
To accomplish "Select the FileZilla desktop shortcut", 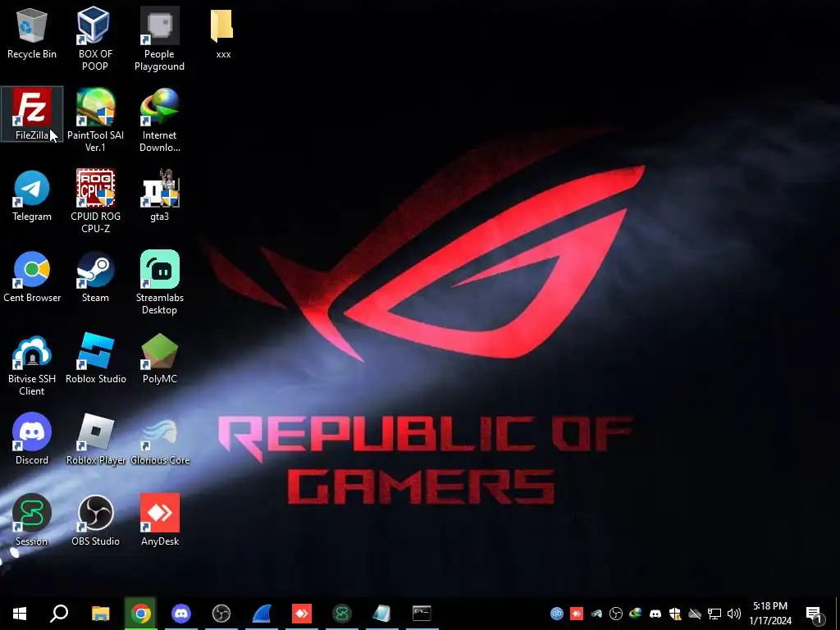I will tap(32, 114).
